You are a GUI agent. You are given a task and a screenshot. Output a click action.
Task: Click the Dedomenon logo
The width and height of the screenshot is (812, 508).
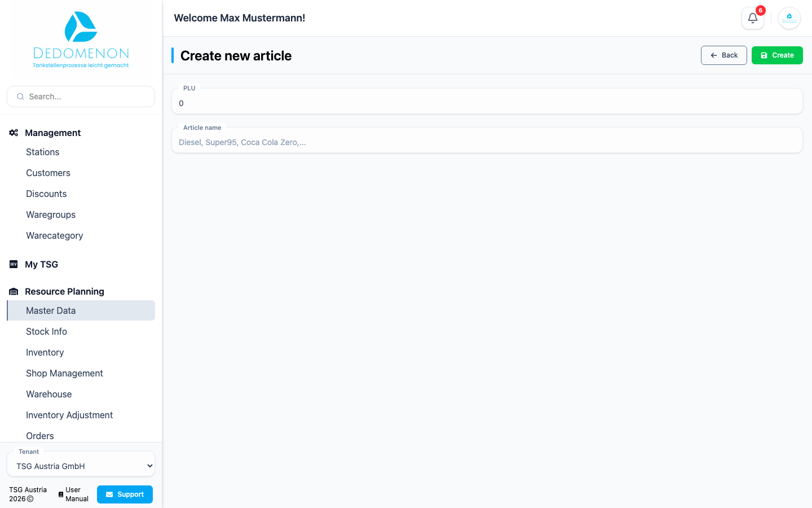81,40
